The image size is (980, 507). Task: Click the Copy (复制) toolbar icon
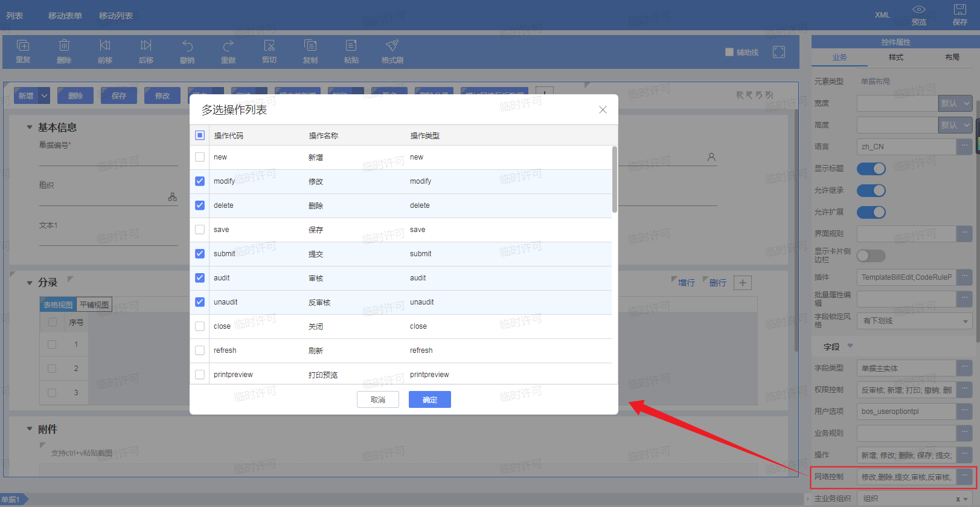coord(310,47)
